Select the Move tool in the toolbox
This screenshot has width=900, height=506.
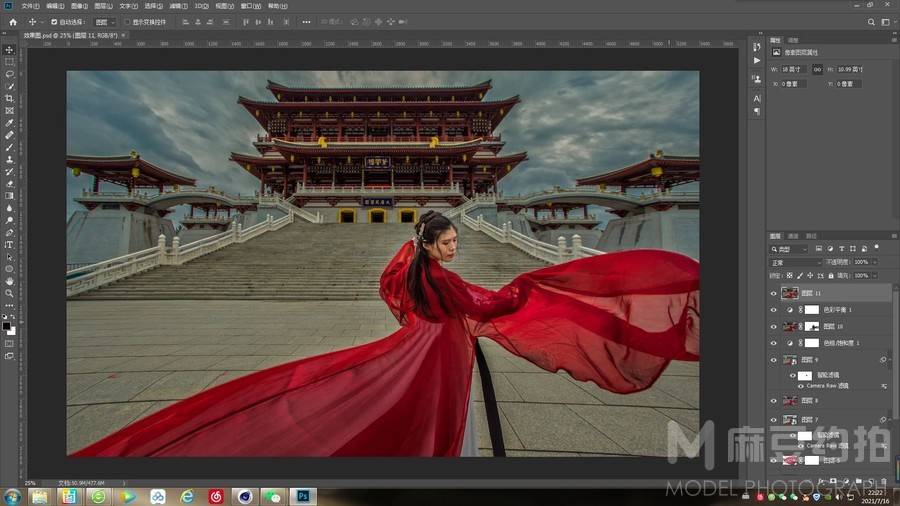click(x=9, y=50)
